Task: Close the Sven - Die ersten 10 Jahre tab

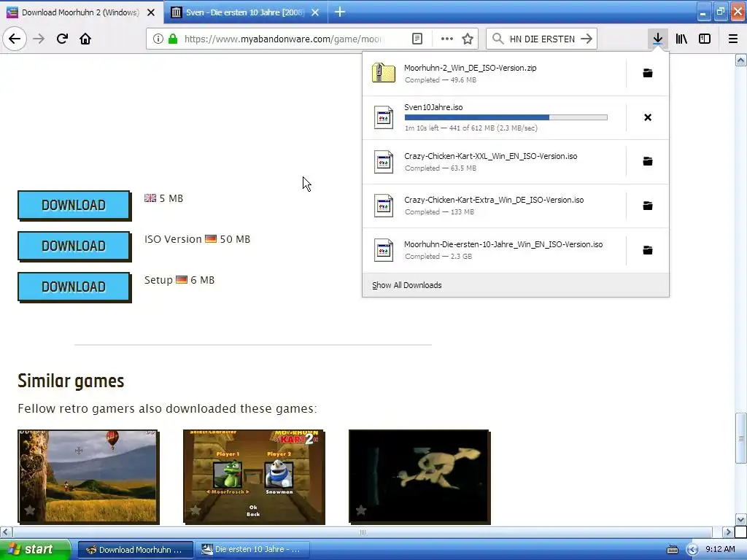Action: click(x=315, y=12)
